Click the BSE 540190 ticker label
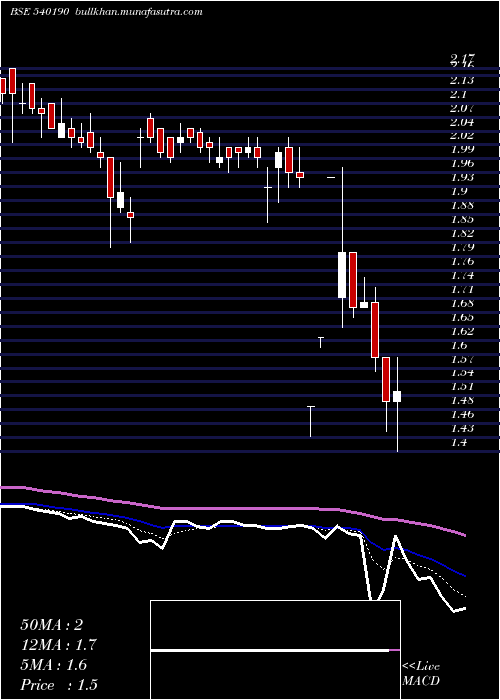Viewport: 500px width, 700px height. pyautogui.click(x=39, y=12)
